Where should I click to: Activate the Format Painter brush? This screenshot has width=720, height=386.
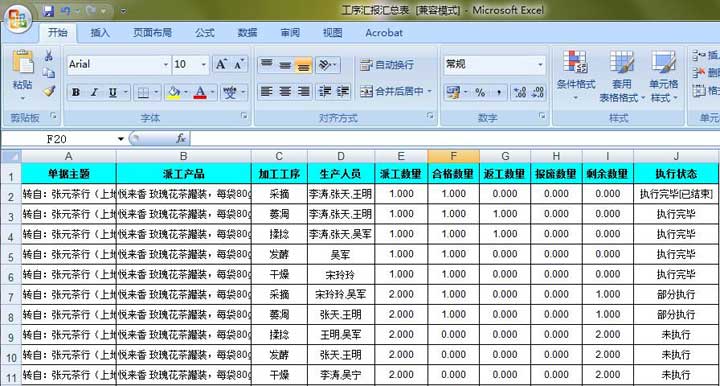click(x=49, y=91)
